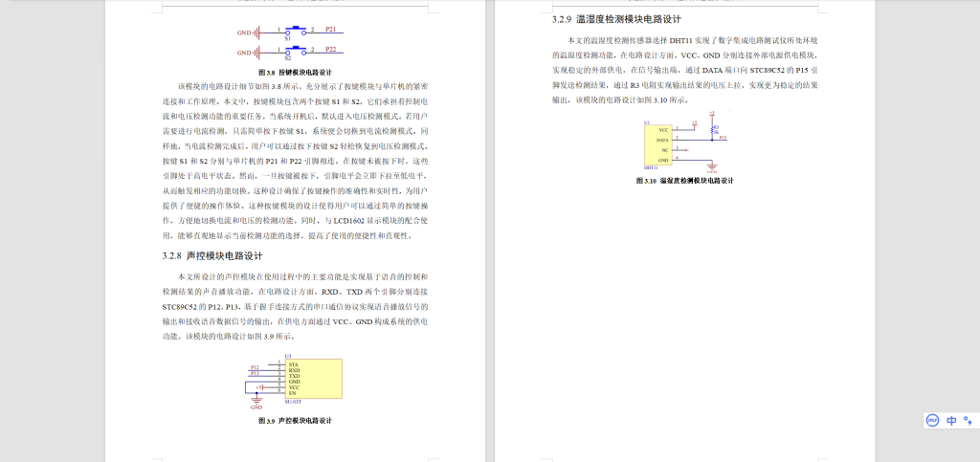Click line starting 输出，该模块的电路设计如图3.10所示
This screenshot has height=462, width=980.
point(621,99)
